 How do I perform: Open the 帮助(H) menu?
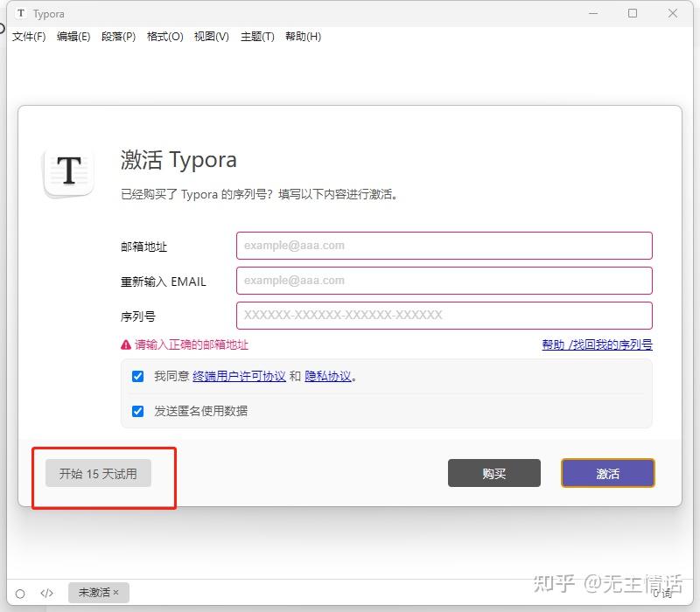coord(304,37)
